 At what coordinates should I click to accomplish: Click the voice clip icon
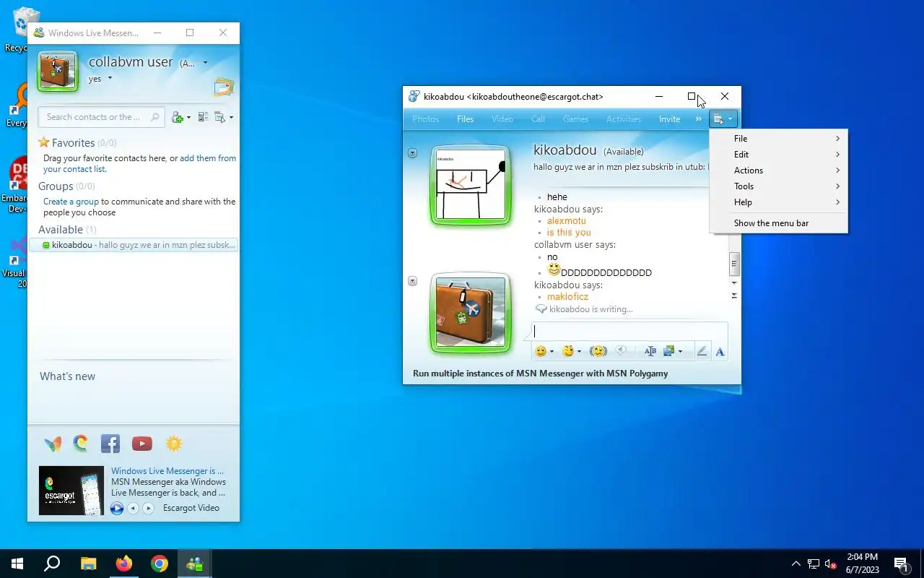621,351
